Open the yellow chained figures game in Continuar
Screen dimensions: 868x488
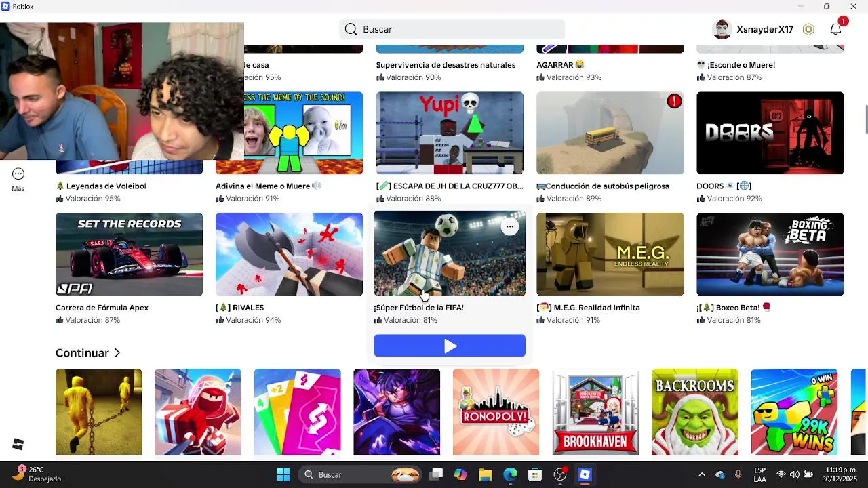pos(99,412)
